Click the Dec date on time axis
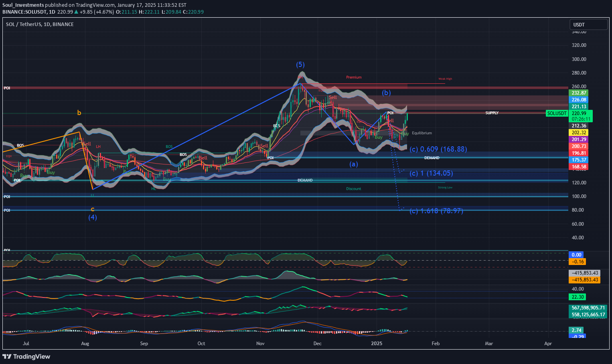612x364 pixels. [318, 344]
